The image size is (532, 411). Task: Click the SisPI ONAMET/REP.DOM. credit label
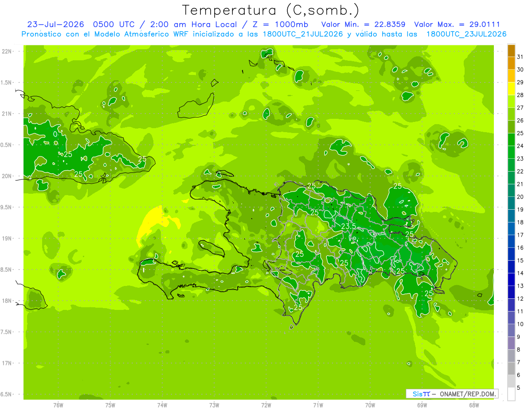point(452,394)
